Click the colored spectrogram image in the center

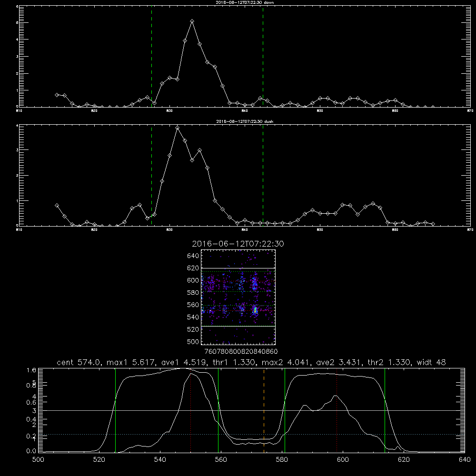pyautogui.click(x=238, y=297)
